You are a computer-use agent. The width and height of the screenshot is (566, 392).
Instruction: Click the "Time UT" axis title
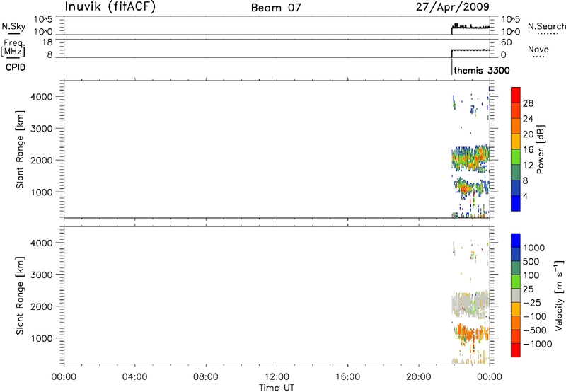[277, 388]
